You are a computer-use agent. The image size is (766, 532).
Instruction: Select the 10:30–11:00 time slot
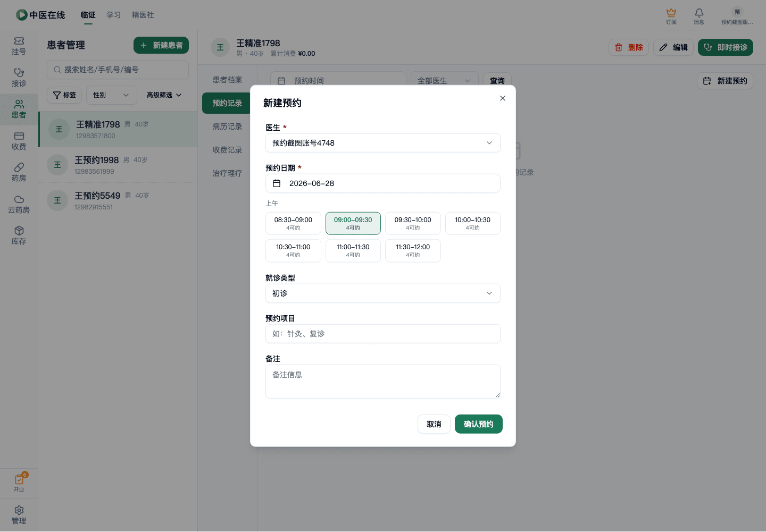(293, 250)
